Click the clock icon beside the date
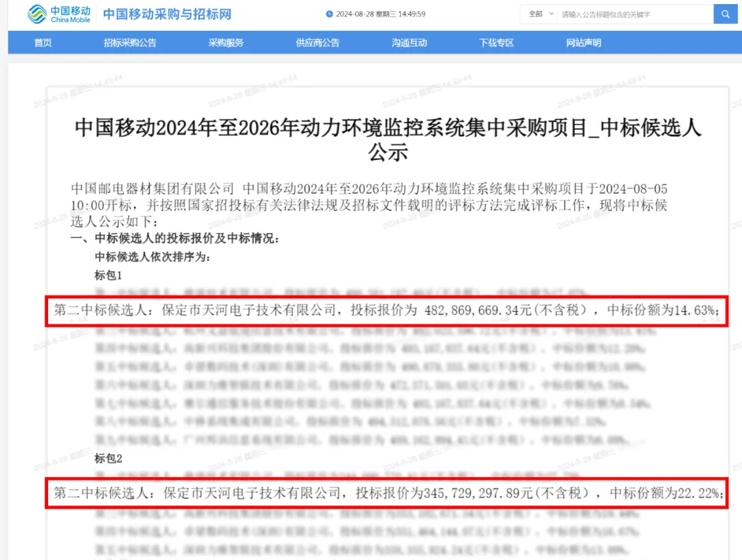The image size is (742, 560). pos(329,14)
